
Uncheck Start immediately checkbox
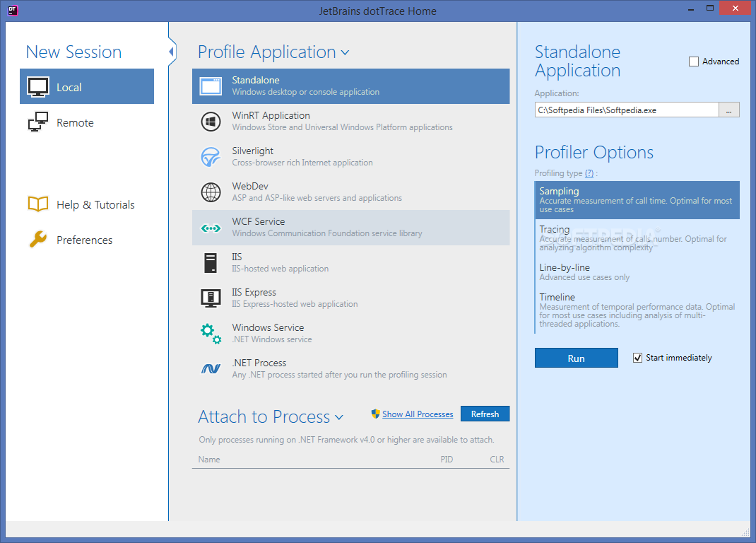coord(637,358)
